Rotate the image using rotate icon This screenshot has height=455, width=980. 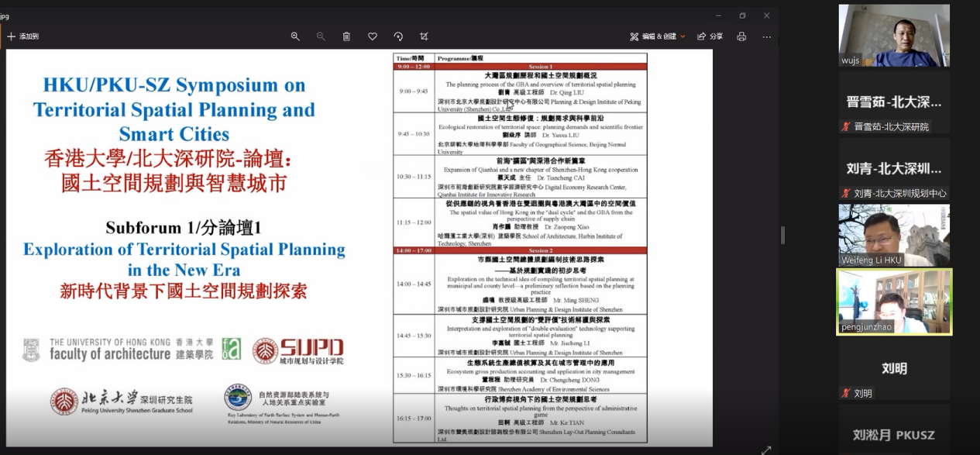[x=398, y=36]
